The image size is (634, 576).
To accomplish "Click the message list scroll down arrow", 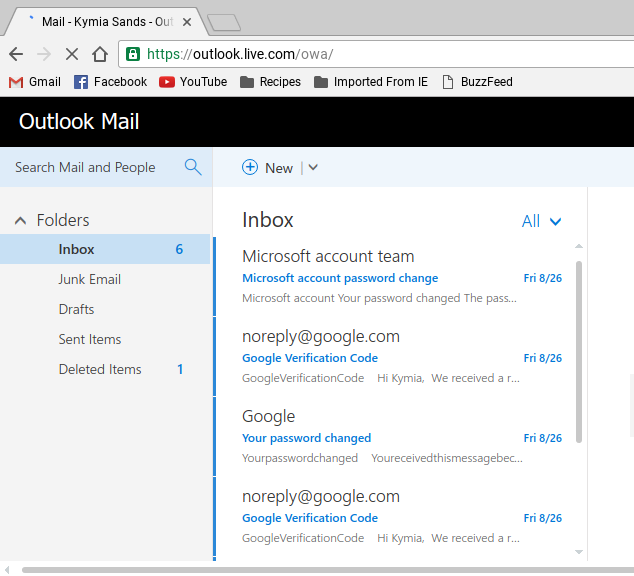I will (579, 552).
